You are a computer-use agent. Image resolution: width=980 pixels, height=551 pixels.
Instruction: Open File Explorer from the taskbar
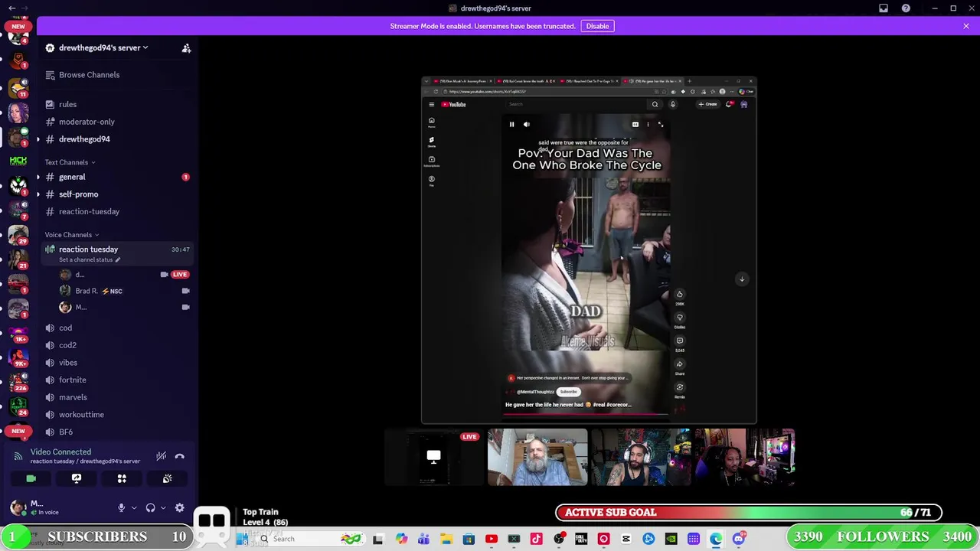click(446, 539)
